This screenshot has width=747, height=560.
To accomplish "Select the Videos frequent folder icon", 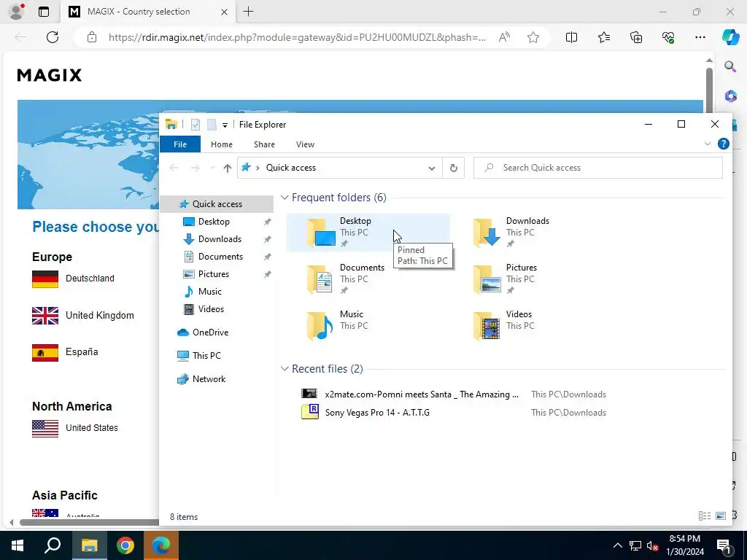I will 487,326.
